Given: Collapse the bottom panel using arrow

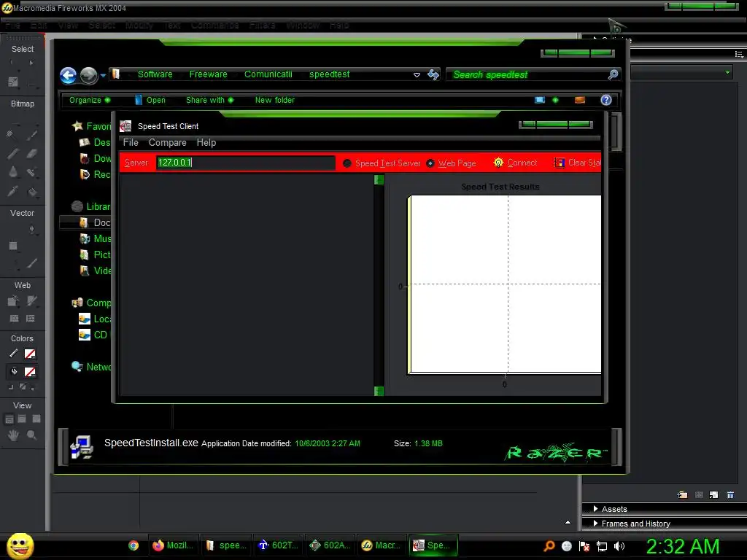Looking at the screenshot, I should [568, 522].
